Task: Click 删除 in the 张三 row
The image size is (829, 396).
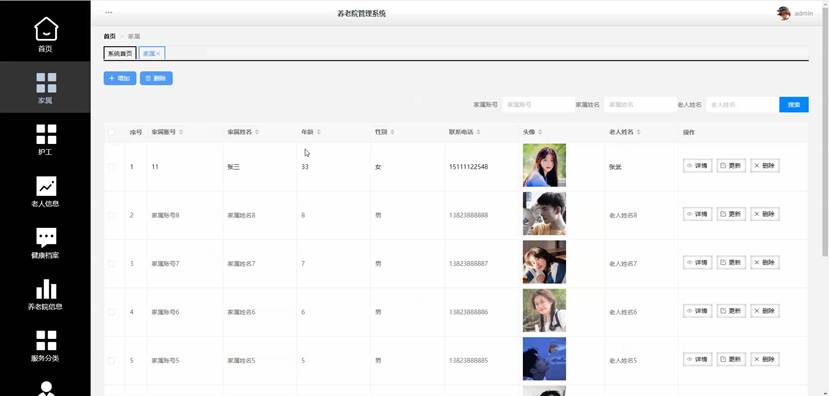Action: click(765, 165)
